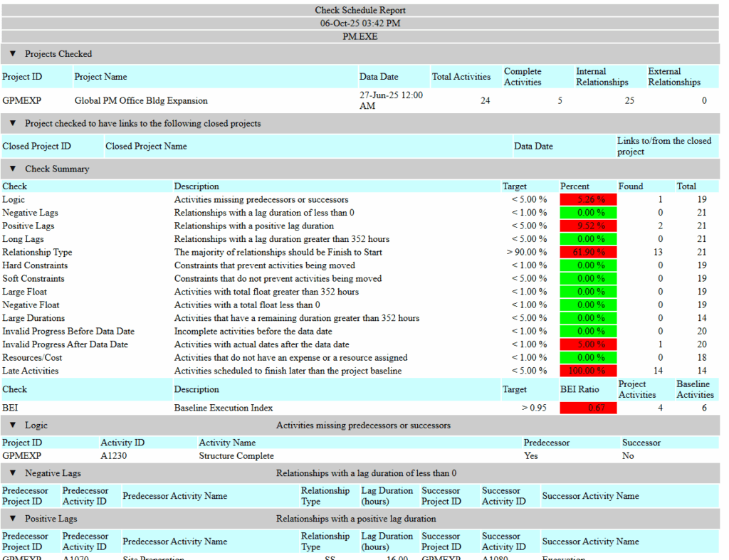The height and width of the screenshot is (560, 729).
Task: Select activity ID A1230
Action: 114,456
